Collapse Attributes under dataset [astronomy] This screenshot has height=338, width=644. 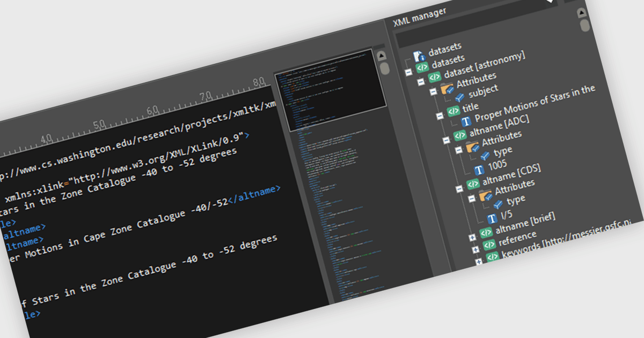434,92
